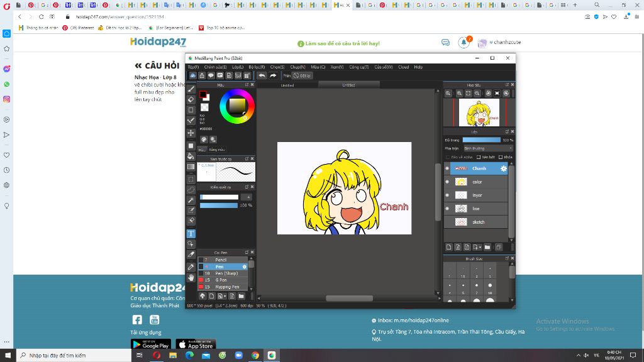Viewport: 644px width, 362px height.
Task: Select the Lasso selection tool
Action: (x=191, y=190)
